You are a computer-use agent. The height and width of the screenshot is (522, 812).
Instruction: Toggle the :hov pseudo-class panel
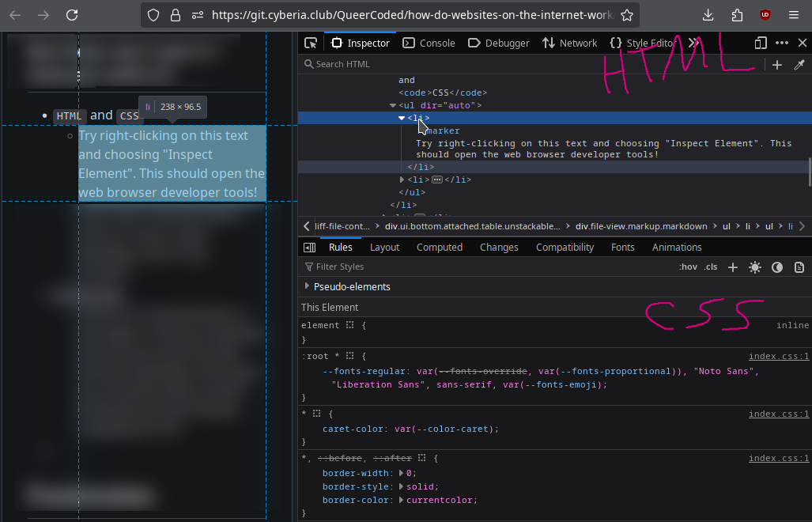point(688,267)
